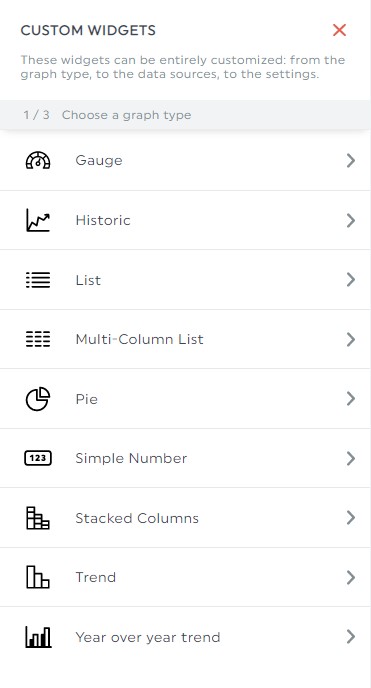Close the Custom Widgets panel
This screenshot has height=688, width=371.
(339, 30)
